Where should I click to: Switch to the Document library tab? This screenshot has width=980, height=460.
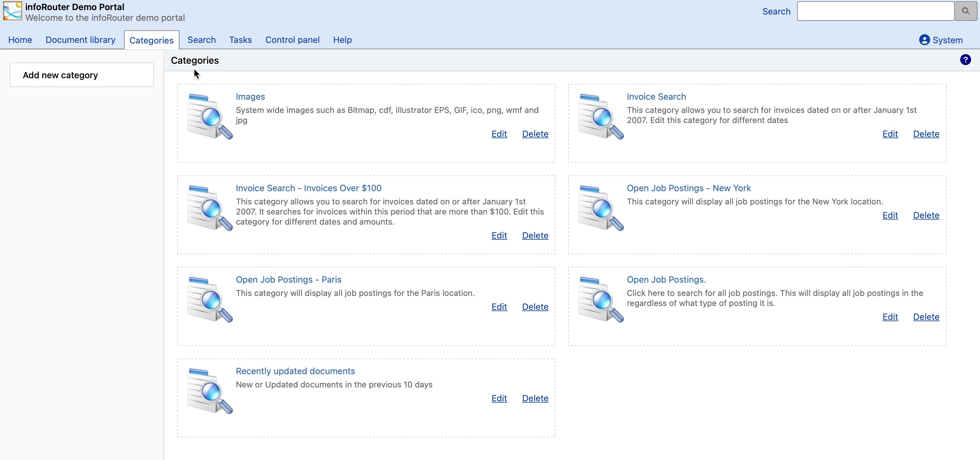pyautogui.click(x=80, y=40)
